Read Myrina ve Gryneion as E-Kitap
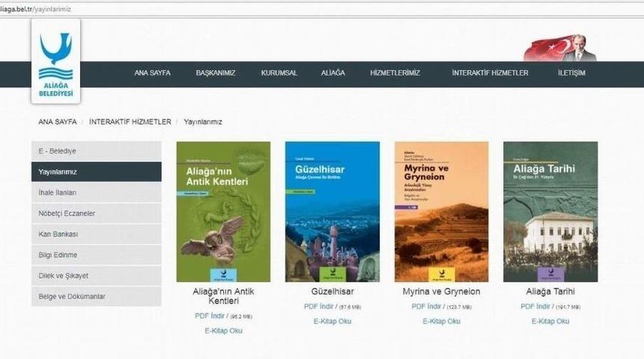The image size is (644, 359). point(442,322)
